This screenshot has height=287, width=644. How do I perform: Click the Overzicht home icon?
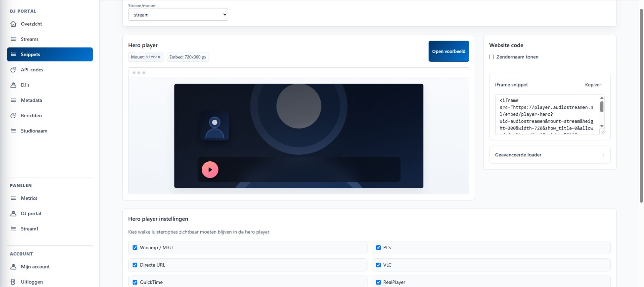[x=13, y=24]
